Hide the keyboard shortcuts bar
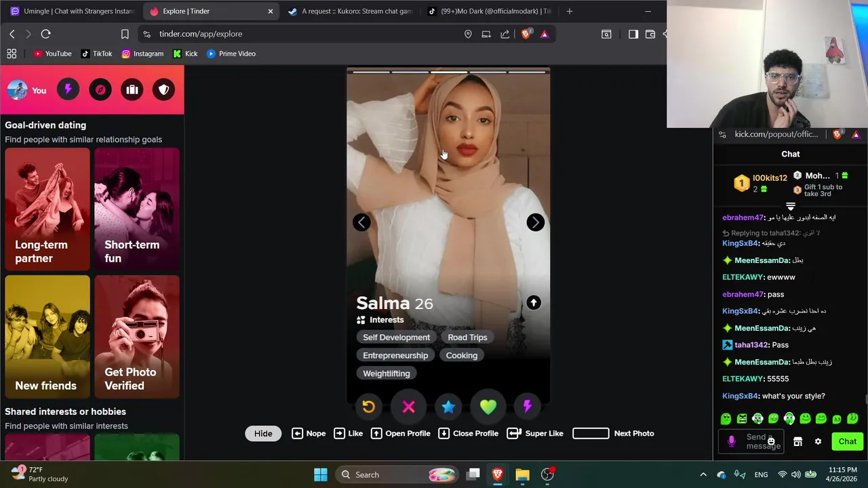The image size is (868, 488). (x=263, y=434)
